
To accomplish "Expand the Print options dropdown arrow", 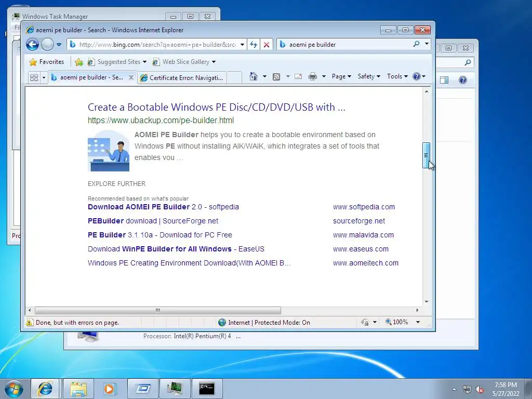I will coord(324,76).
